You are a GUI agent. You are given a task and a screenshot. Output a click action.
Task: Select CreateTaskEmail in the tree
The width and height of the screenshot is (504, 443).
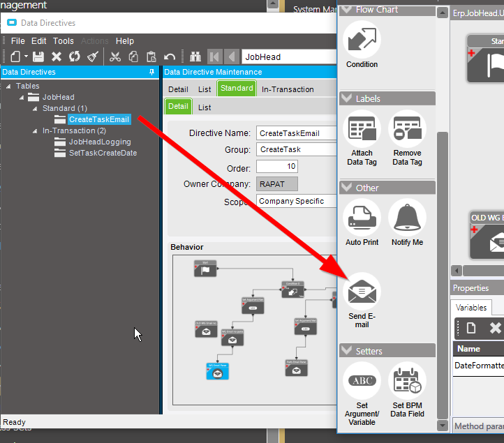coord(99,119)
